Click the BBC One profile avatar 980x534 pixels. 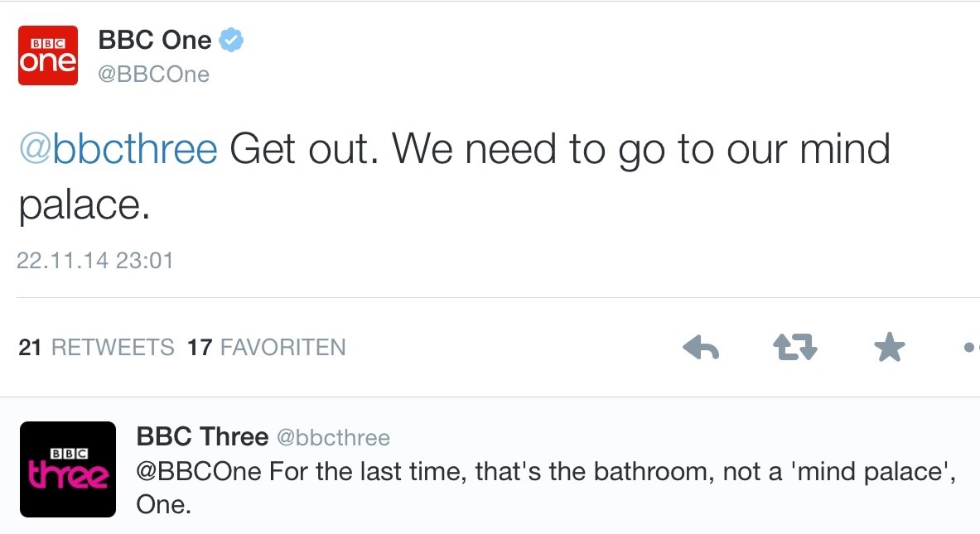(x=48, y=55)
